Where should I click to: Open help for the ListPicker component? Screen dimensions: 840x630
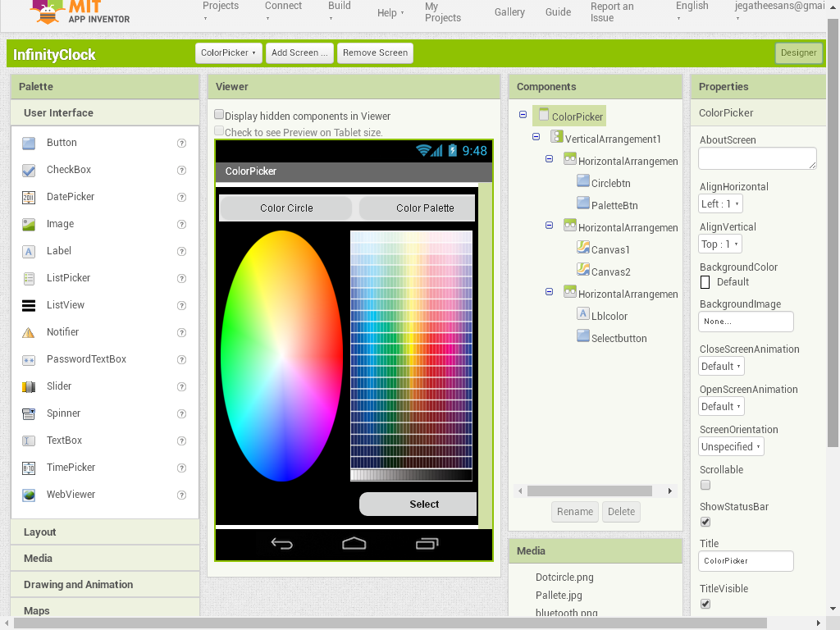(x=182, y=278)
